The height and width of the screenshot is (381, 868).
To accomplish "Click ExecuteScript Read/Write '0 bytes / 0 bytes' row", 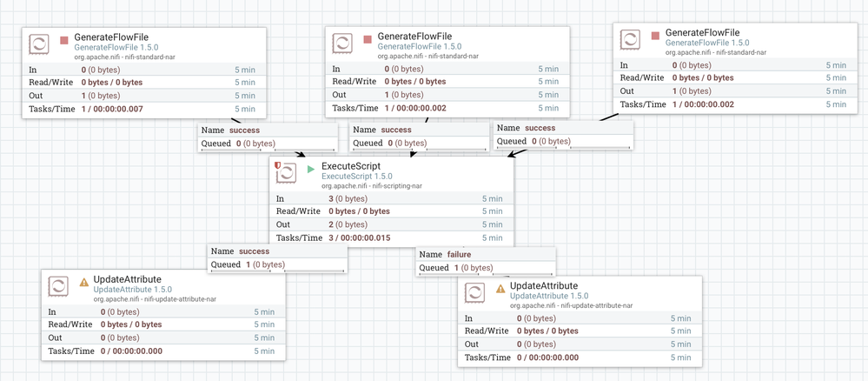I will click(x=392, y=211).
